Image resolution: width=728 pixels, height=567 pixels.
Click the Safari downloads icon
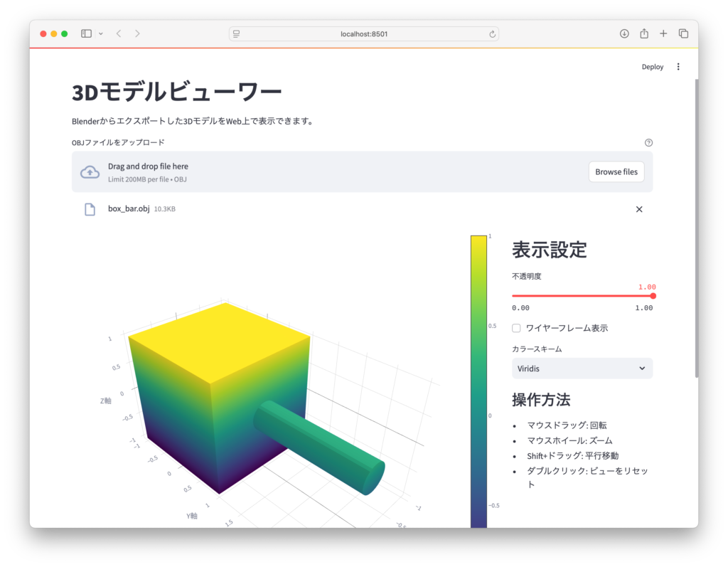click(624, 33)
